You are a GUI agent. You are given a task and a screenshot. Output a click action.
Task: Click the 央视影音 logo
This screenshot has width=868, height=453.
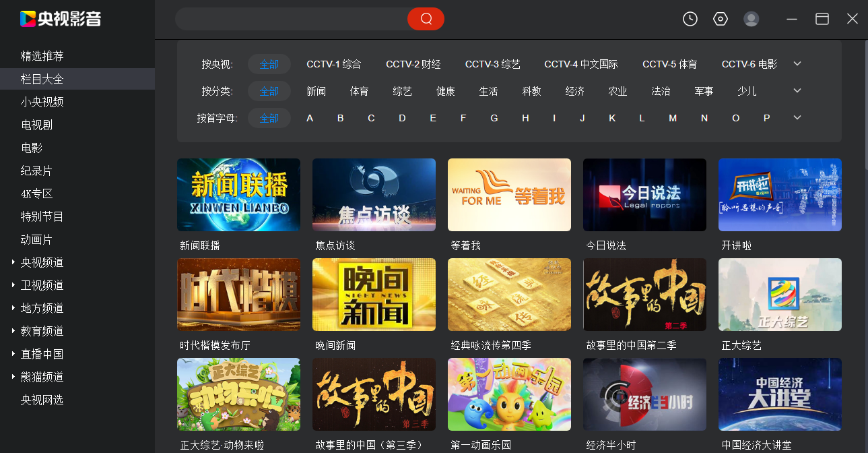click(x=61, y=18)
